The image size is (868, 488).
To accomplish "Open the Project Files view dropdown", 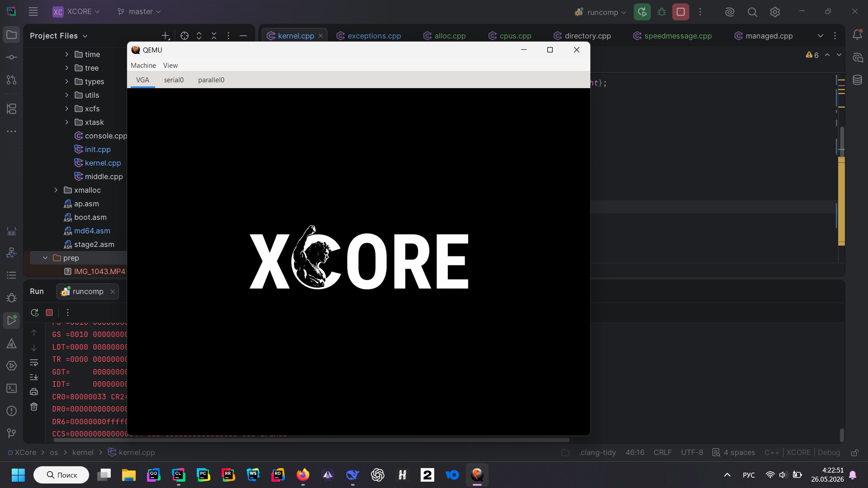I will pos(59,36).
